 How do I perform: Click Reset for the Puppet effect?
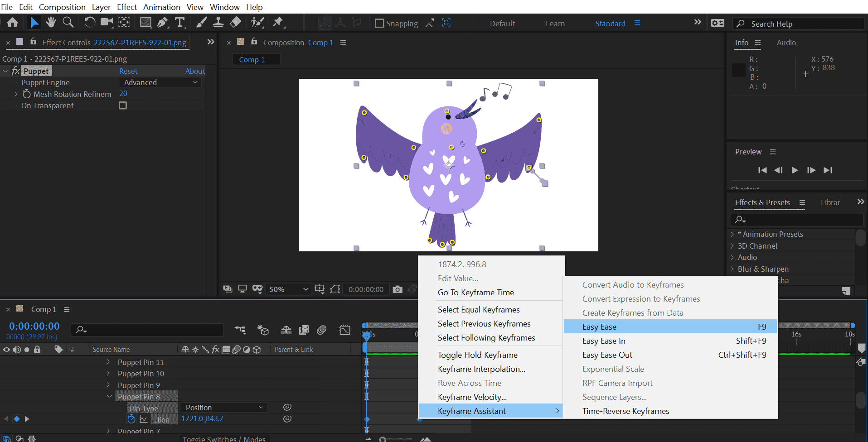click(128, 71)
